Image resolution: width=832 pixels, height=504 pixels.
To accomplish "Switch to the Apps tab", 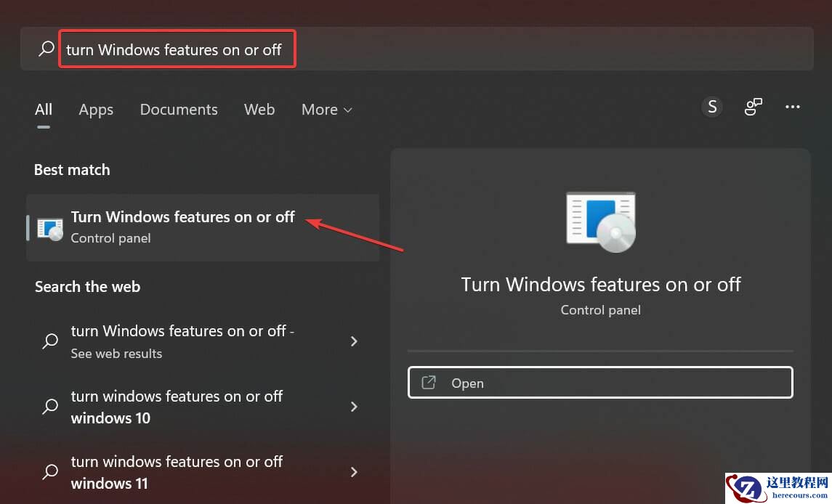I will click(x=95, y=109).
